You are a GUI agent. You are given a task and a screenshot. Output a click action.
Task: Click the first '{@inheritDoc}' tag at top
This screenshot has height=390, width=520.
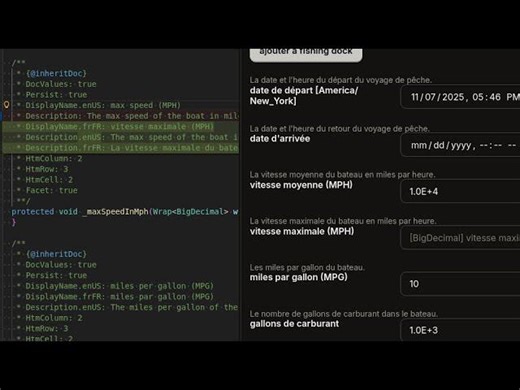click(x=56, y=73)
